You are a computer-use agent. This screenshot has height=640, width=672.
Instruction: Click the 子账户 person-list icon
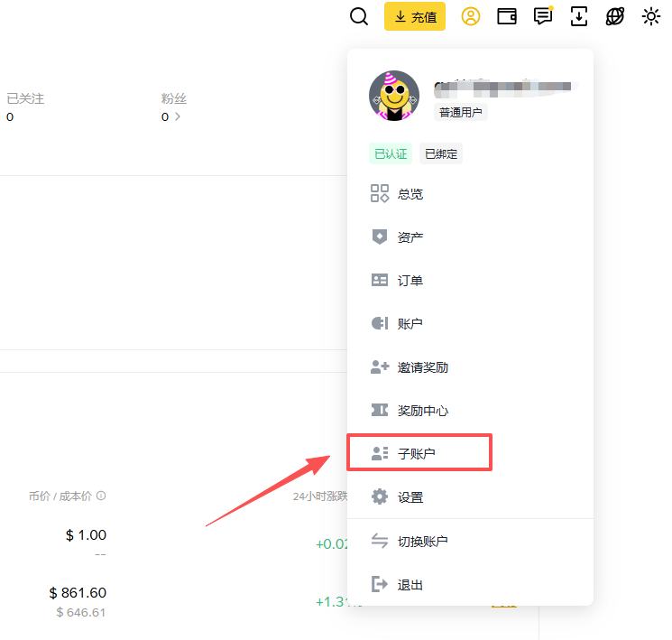point(379,453)
